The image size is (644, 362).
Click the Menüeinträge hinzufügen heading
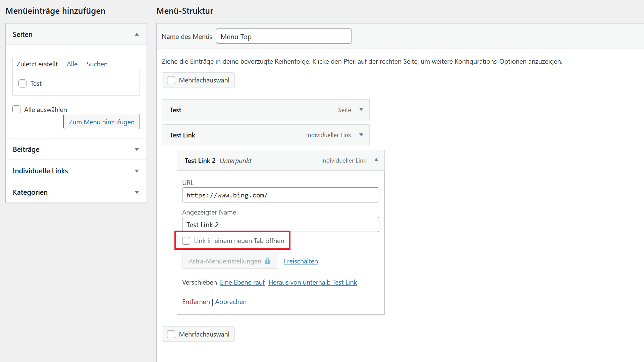(x=56, y=11)
